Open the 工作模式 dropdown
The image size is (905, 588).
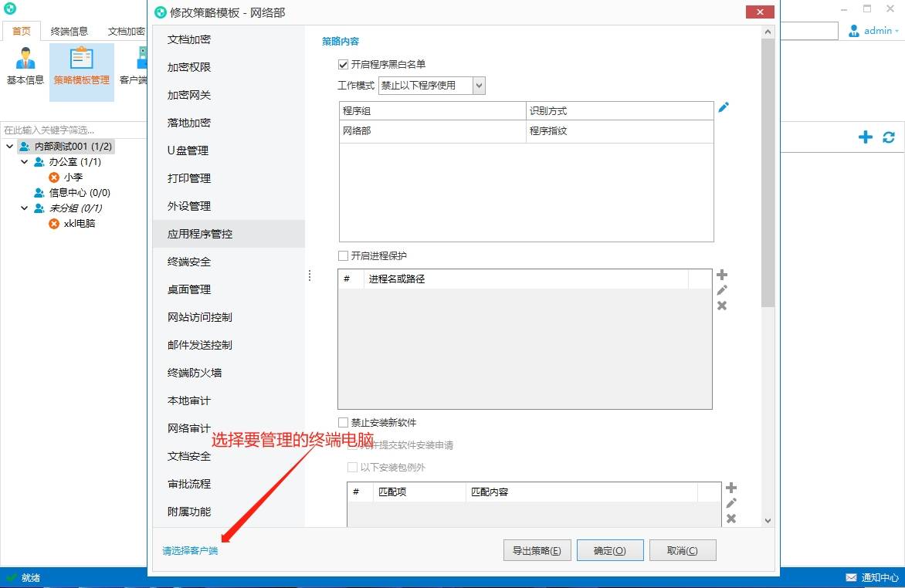(x=432, y=86)
